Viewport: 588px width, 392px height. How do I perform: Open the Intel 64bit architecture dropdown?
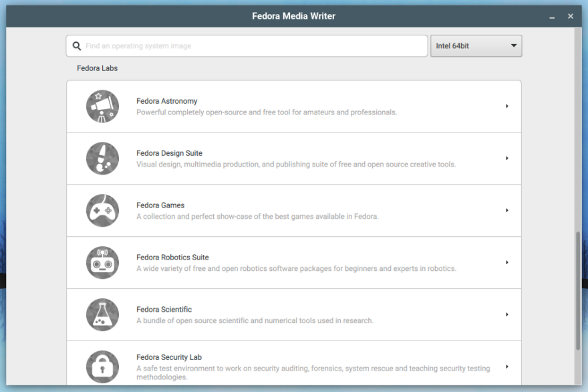476,45
